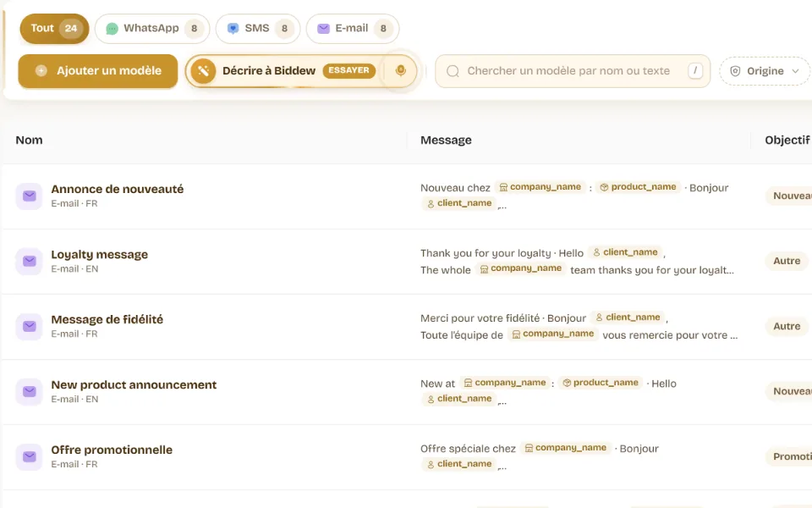
Task: Click company_name tag in Offre promotionnelle row
Action: (565, 448)
